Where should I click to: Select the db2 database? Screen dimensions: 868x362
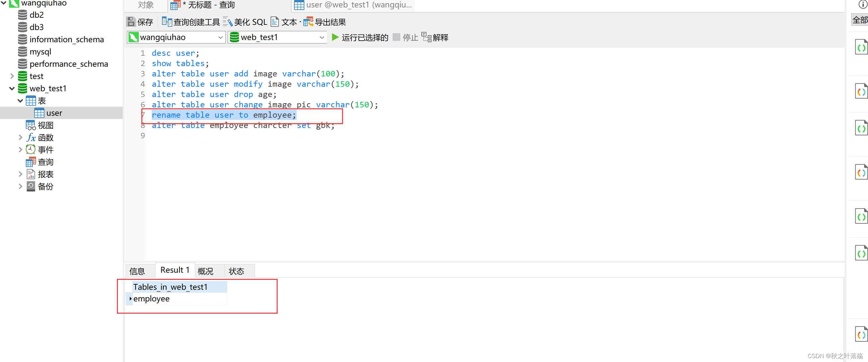37,15
